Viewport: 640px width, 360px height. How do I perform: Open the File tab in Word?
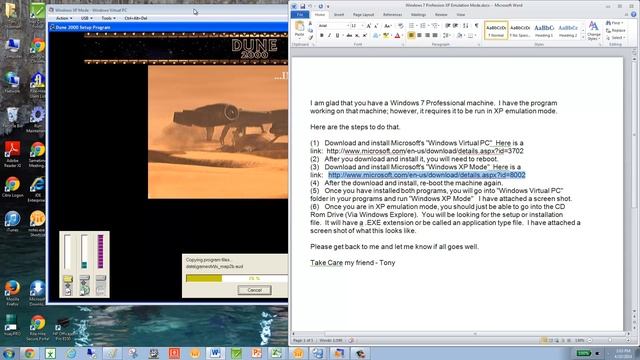click(x=300, y=15)
